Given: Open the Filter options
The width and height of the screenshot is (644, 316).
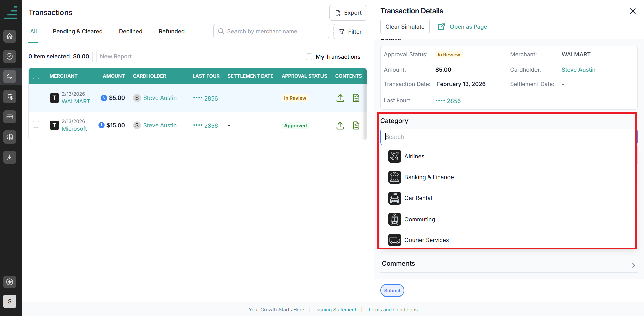Looking at the screenshot, I should [350, 32].
